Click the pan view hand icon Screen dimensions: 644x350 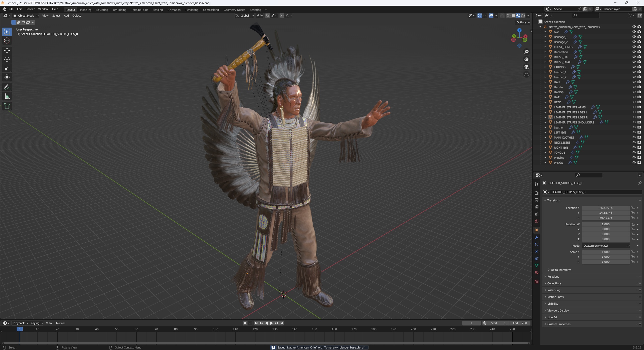point(526,59)
